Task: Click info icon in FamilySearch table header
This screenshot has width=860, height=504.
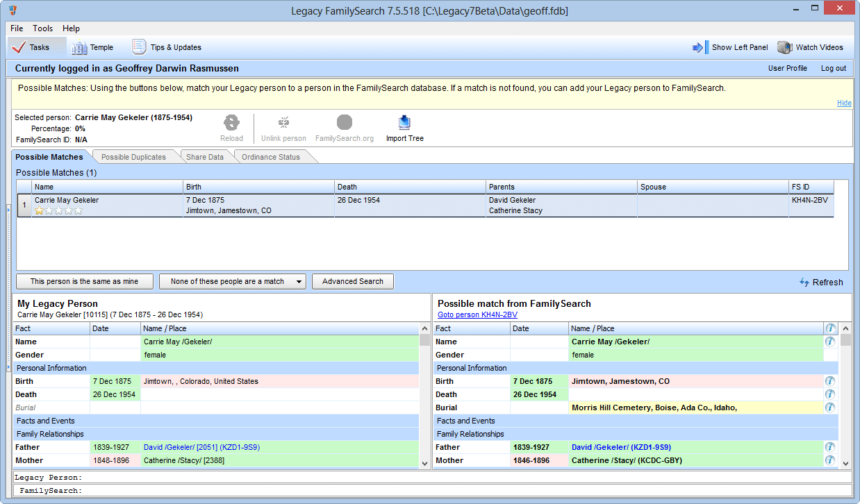Action: [830, 328]
